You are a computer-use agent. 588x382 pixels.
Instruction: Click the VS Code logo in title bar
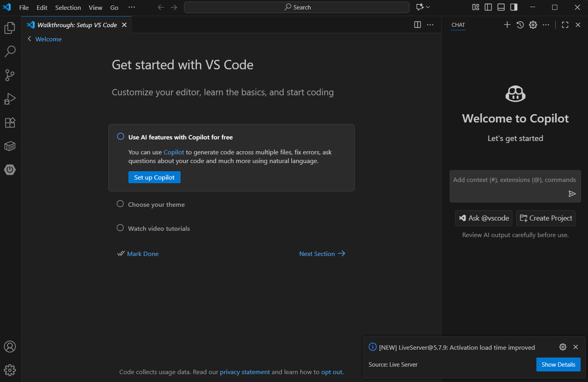tap(7, 7)
